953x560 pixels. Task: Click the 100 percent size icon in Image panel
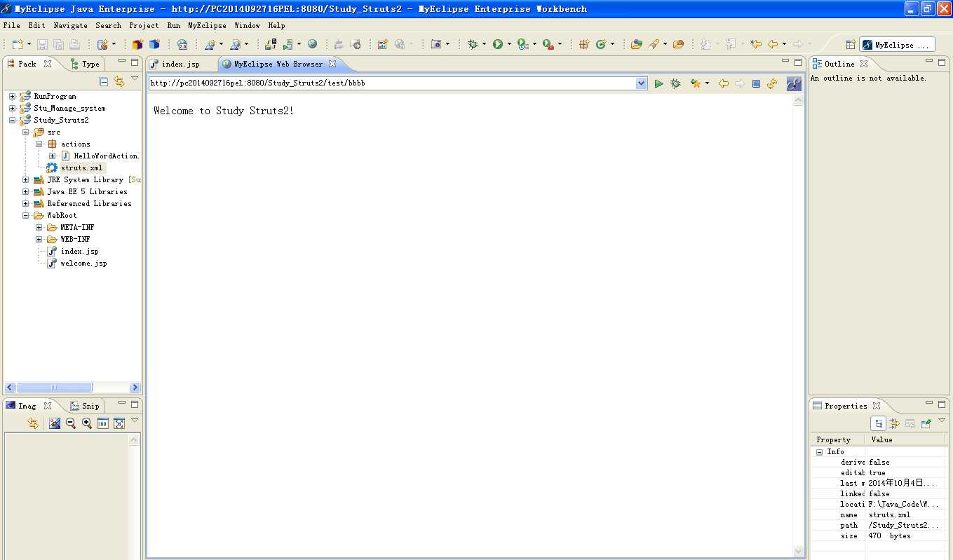103,423
